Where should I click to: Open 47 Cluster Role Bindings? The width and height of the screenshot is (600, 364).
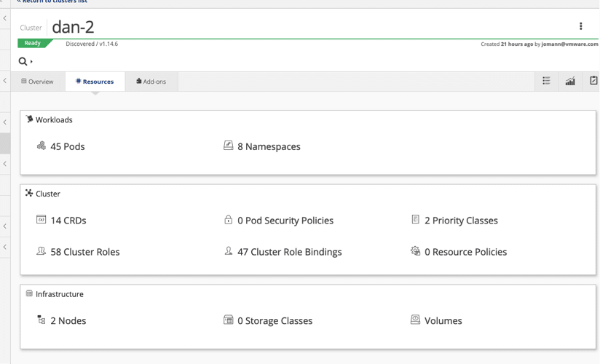point(289,252)
